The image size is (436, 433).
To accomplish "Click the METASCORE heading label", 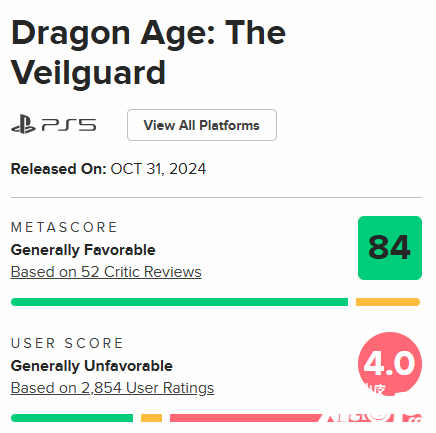I will click(x=64, y=227).
